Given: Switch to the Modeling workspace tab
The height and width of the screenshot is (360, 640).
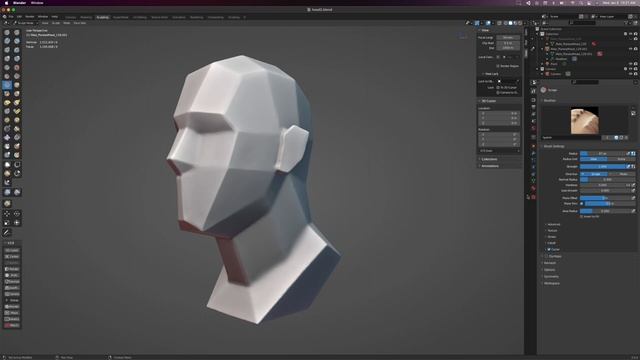Looking at the screenshot, I should coord(86,18).
